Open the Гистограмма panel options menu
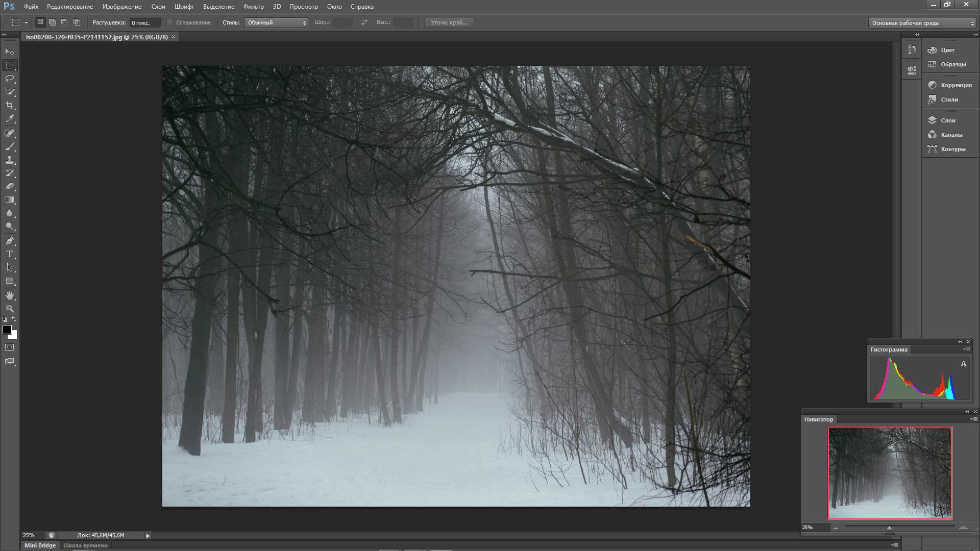Image resolution: width=980 pixels, height=551 pixels. 966,349
